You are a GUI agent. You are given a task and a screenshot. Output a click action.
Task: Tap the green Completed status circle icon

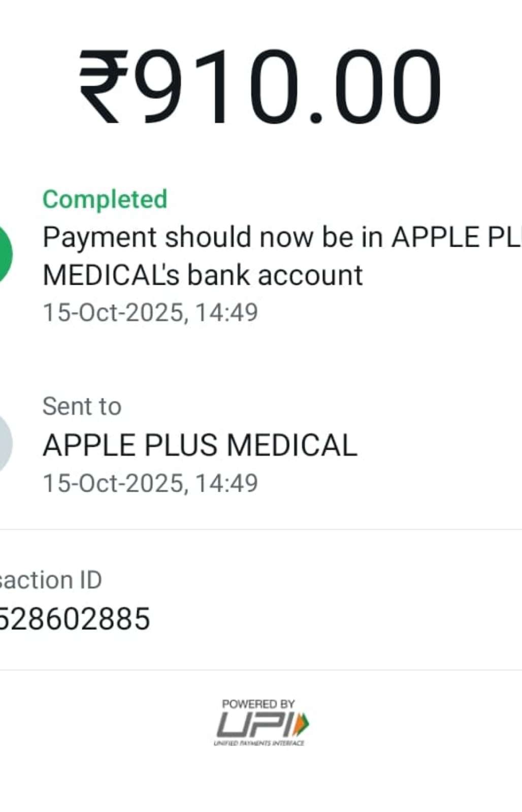pyautogui.click(x=4, y=255)
